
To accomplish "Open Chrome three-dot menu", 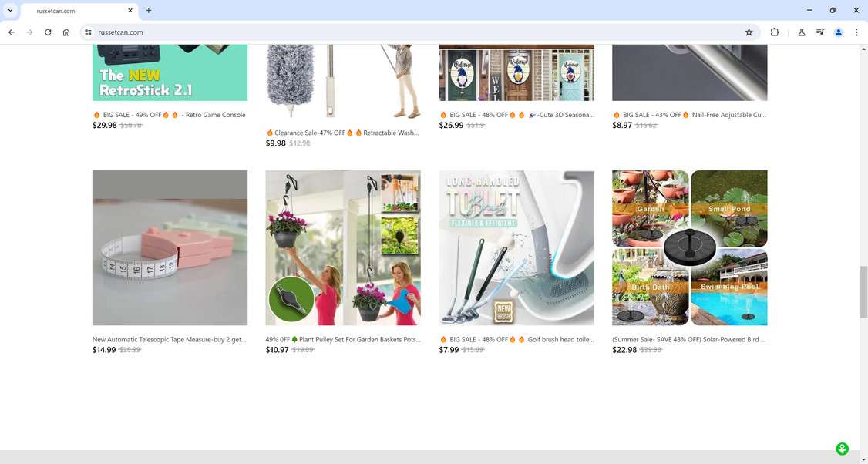I will tap(856, 32).
